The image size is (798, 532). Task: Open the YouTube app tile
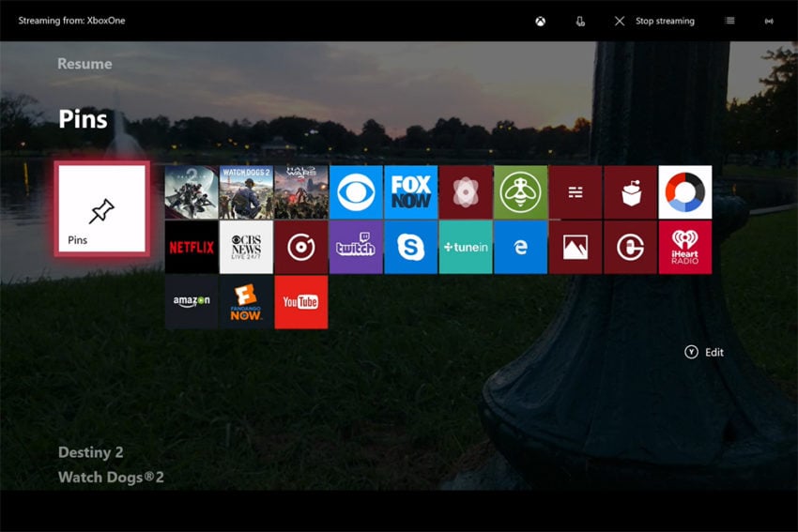coord(301,302)
